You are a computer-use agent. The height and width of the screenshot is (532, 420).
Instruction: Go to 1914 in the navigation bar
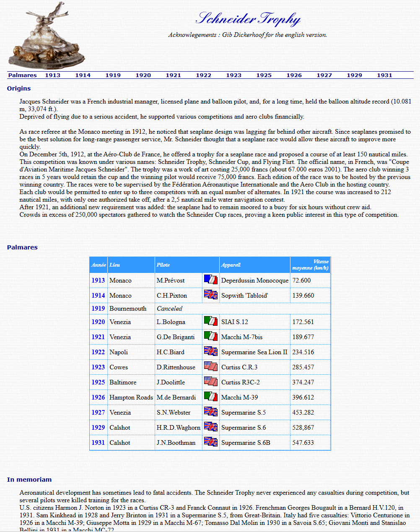pos(83,75)
